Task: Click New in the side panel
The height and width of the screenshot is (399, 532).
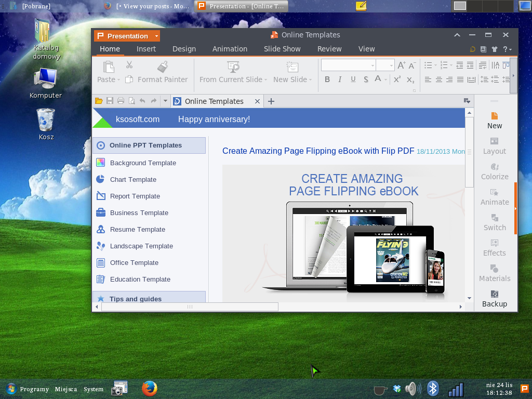Action: 495,121
